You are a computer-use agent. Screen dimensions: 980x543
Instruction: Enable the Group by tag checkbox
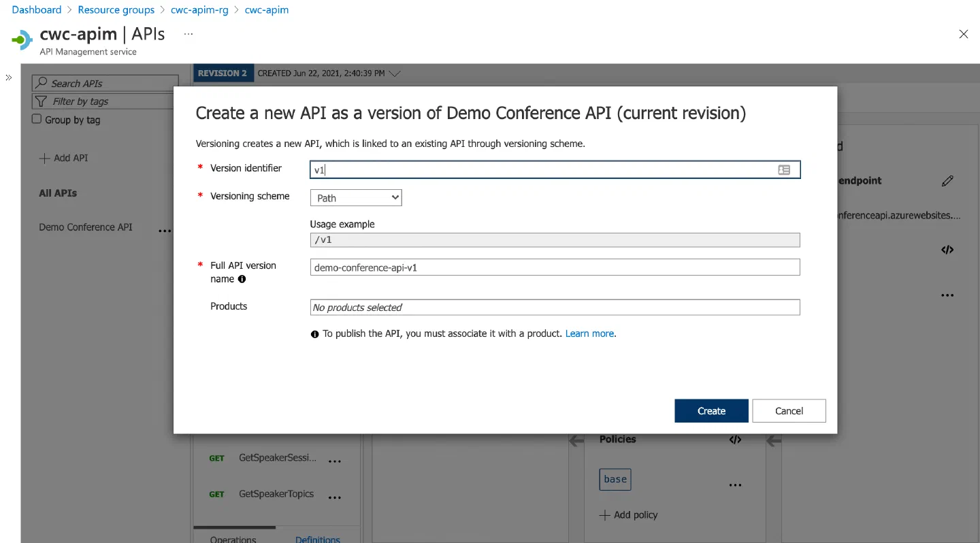click(x=37, y=119)
